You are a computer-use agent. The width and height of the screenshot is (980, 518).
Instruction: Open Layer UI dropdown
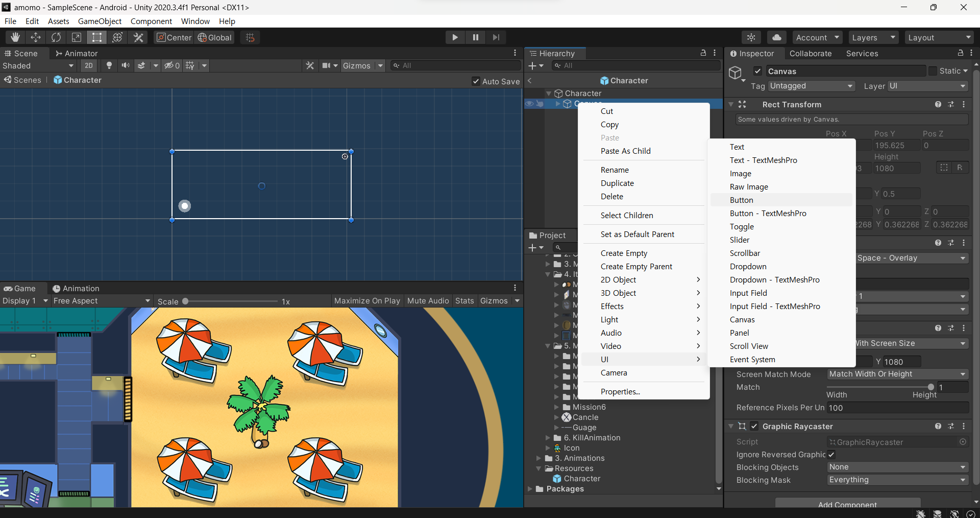(x=927, y=86)
